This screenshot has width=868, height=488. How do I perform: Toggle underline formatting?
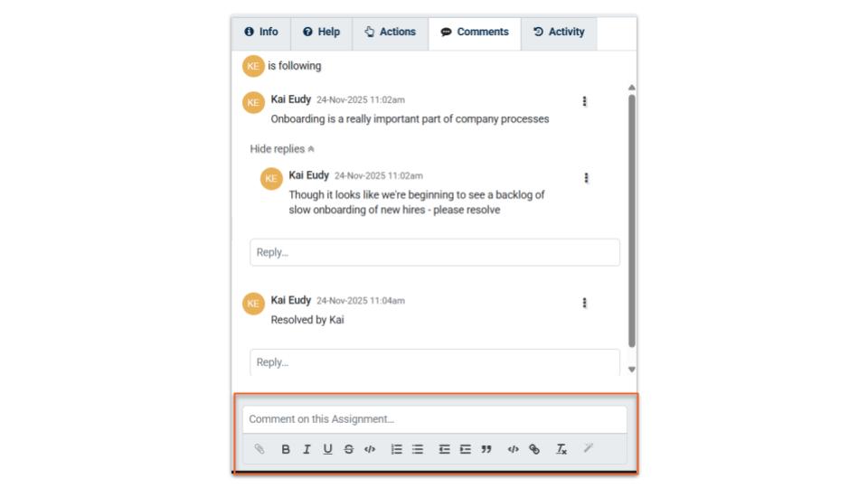(x=327, y=449)
